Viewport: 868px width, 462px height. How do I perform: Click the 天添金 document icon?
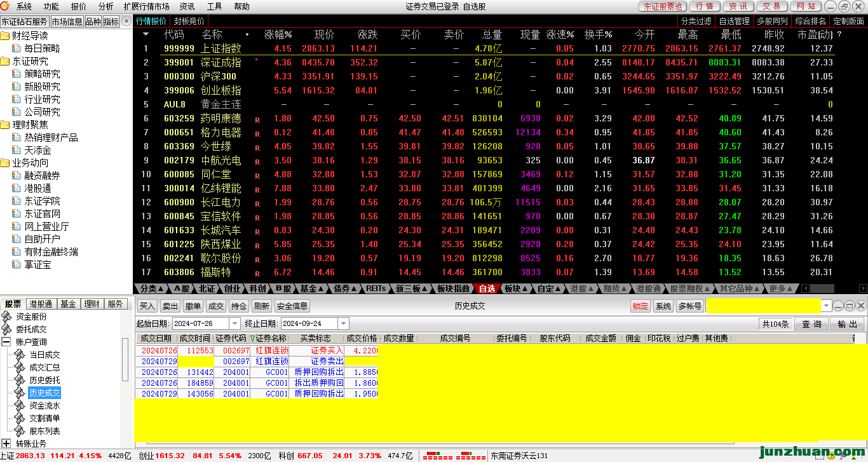tap(17, 150)
